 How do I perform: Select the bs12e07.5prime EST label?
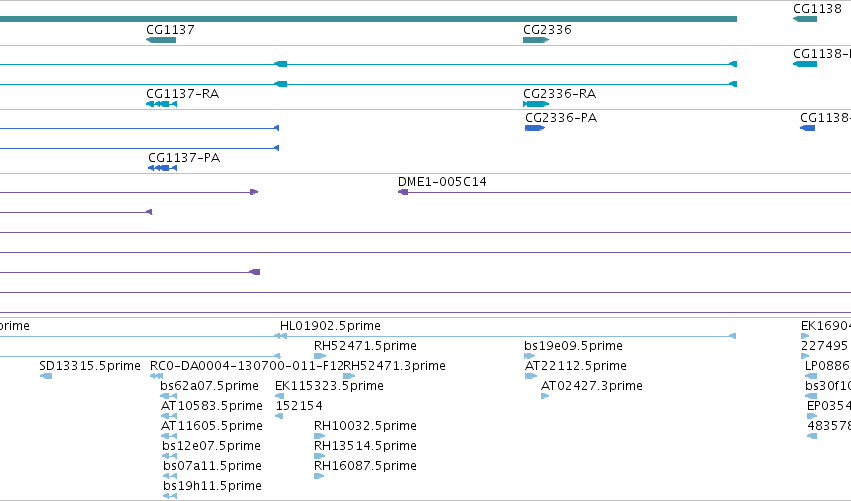coord(212,446)
